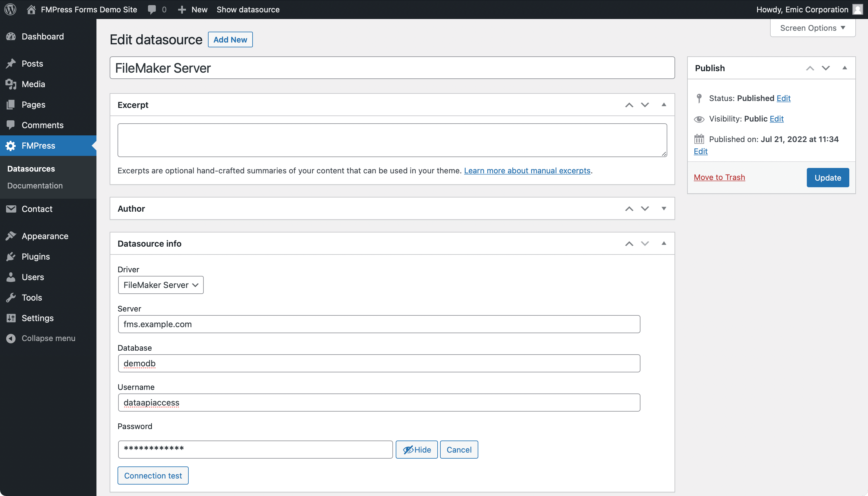Screen dimensions: 868x496
Task: Click the Plugins icon in sidebar
Action: click(x=11, y=257)
